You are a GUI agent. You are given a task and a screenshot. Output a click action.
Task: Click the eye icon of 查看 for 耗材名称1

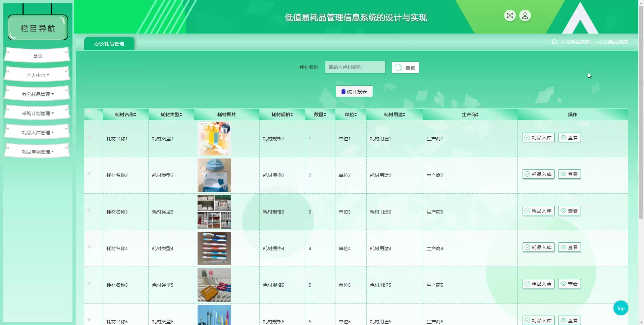(x=563, y=137)
